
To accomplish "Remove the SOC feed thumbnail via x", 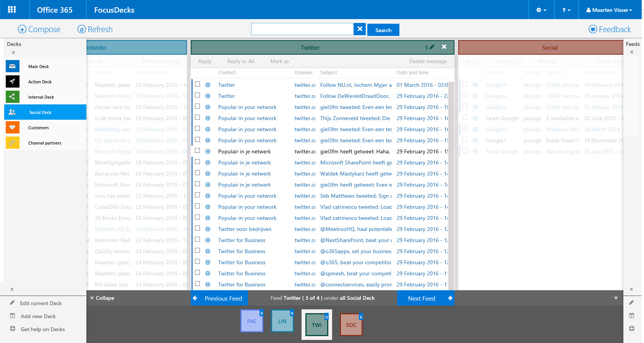I will [x=361, y=317].
